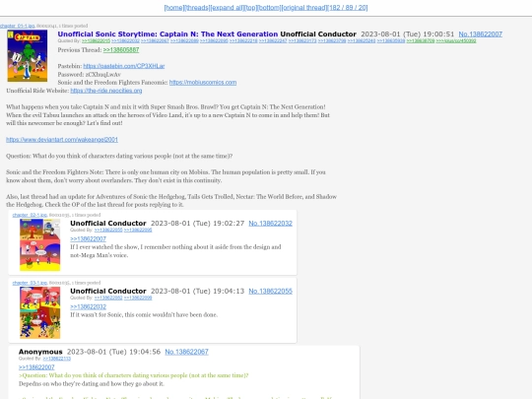Open the chapter_02-1 comic thumbnail

[x=40, y=244]
